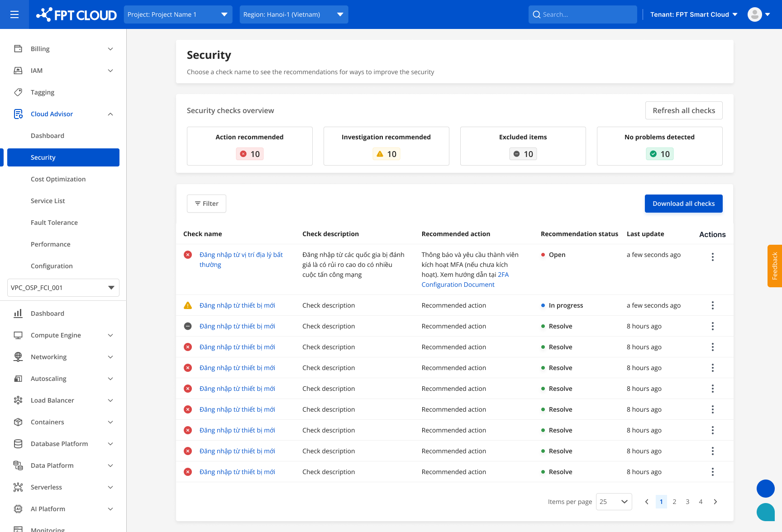Click the Action recommended card
The width and height of the screenshot is (782, 532).
click(x=250, y=146)
